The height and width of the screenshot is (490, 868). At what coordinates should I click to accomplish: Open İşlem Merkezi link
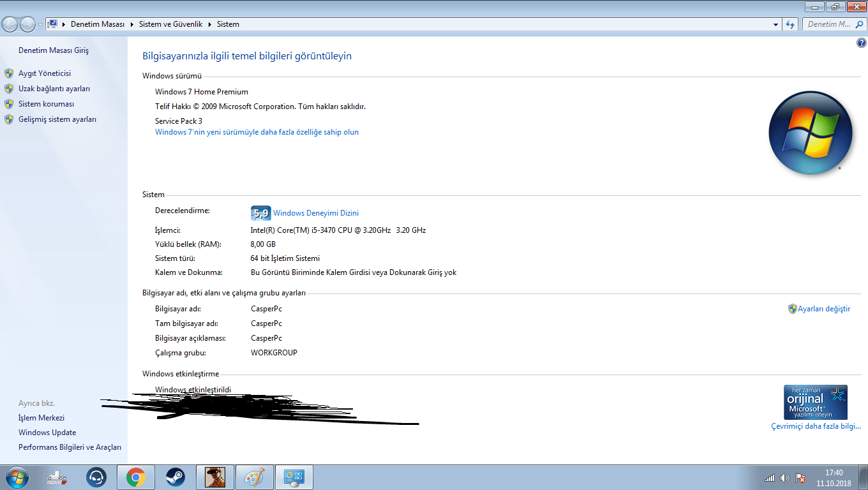click(x=41, y=418)
